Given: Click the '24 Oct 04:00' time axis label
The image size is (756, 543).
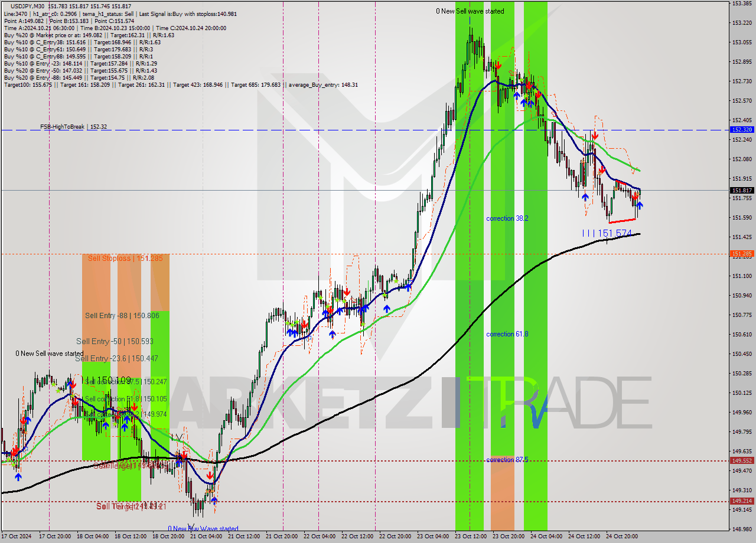Looking at the screenshot, I should [x=546, y=537].
